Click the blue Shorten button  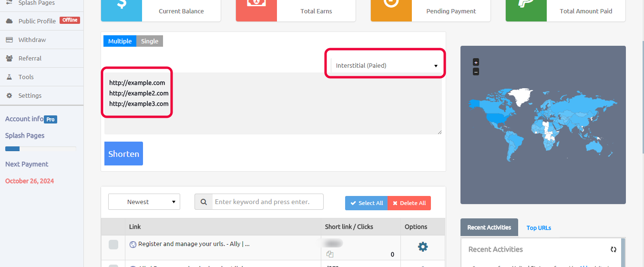pyautogui.click(x=123, y=154)
